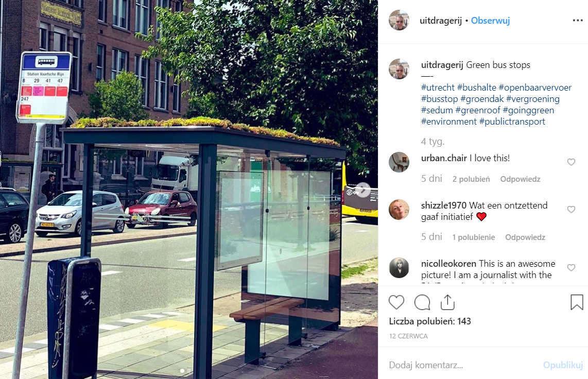This screenshot has height=379, width=588.
Task: Like the post with the heart icon
Action: (396, 302)
